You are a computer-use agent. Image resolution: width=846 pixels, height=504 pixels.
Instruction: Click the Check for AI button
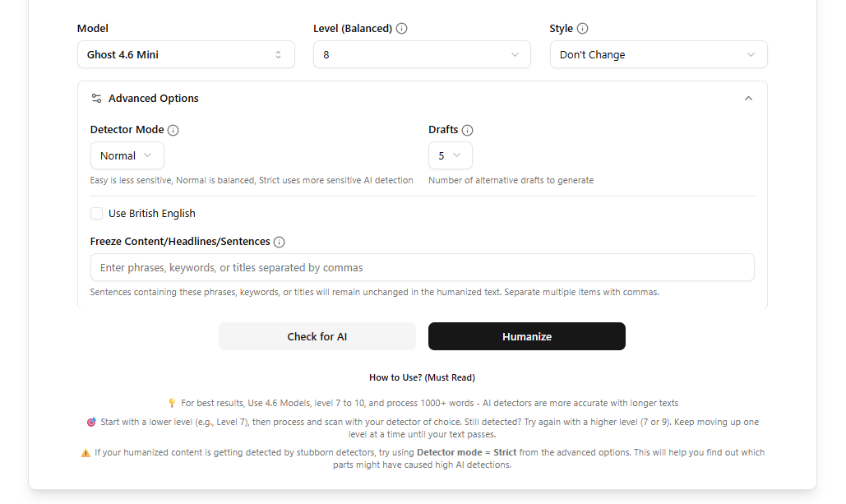point(317,336)
